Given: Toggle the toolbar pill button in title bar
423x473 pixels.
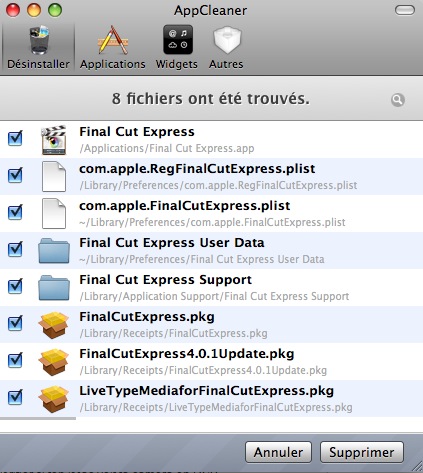Looking at the screenshot, I should (405, 10).
